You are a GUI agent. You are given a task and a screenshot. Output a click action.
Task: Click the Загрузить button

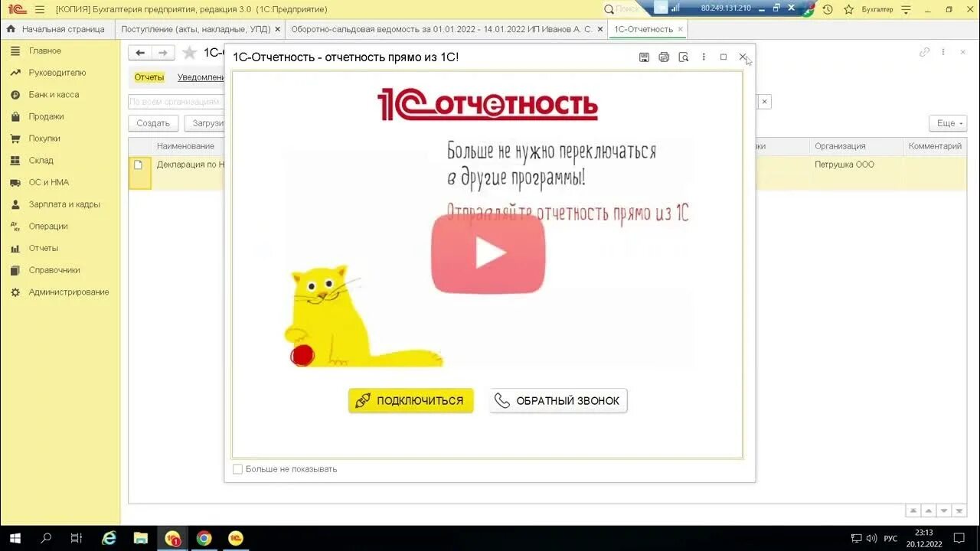205,123
